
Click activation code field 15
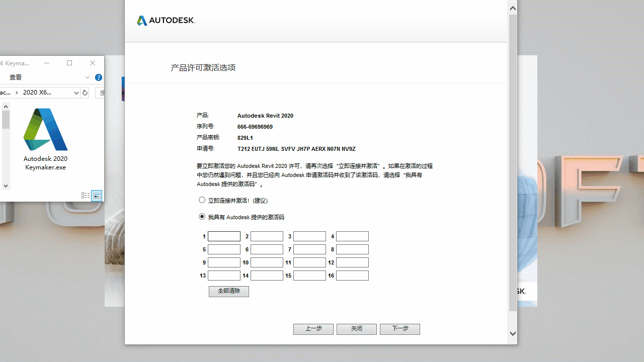(310, 276)
